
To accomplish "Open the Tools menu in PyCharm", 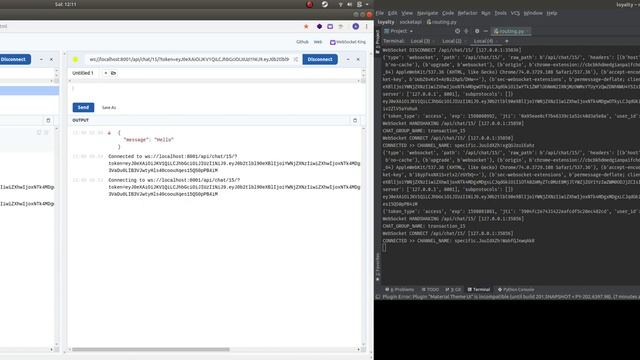I will tap(500, 13).
